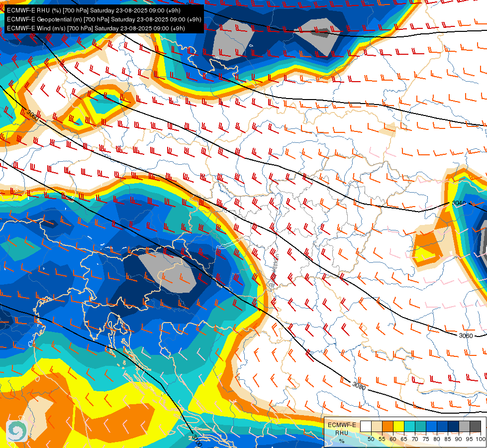487x448 pixels.
Task: Select the teal 70-75% legend swatch
Action: click(420, 427)
